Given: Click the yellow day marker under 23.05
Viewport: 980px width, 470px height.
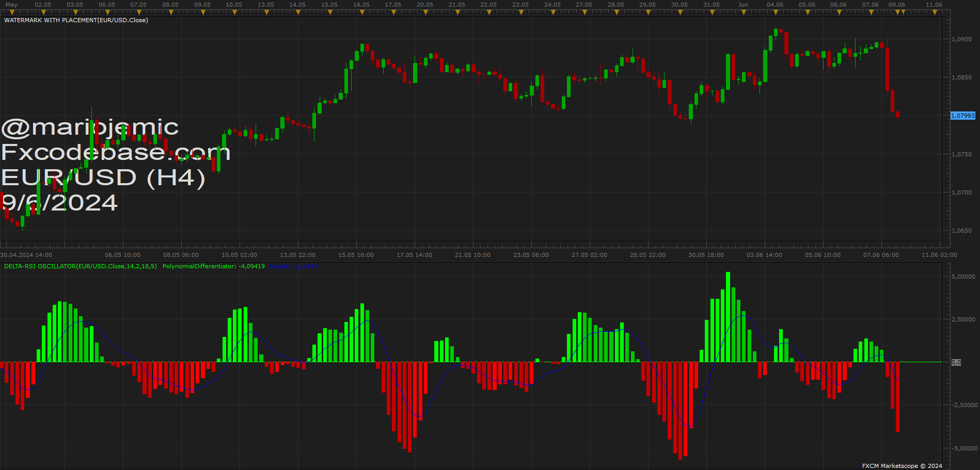Looking at the screenshot, I should 520,12.
